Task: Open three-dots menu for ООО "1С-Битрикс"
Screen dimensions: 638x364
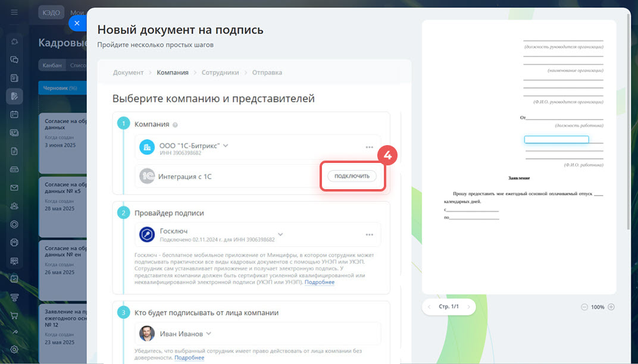Action: [x=369, y=148]
